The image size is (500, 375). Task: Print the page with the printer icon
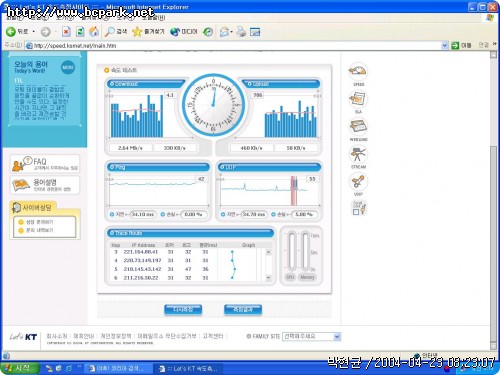[241, 32]
